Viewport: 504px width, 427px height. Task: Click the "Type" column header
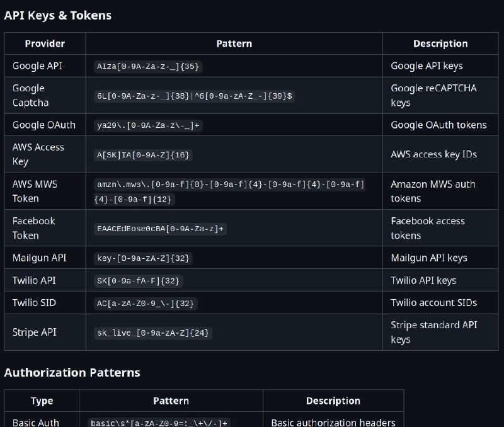tap(42, 401)
